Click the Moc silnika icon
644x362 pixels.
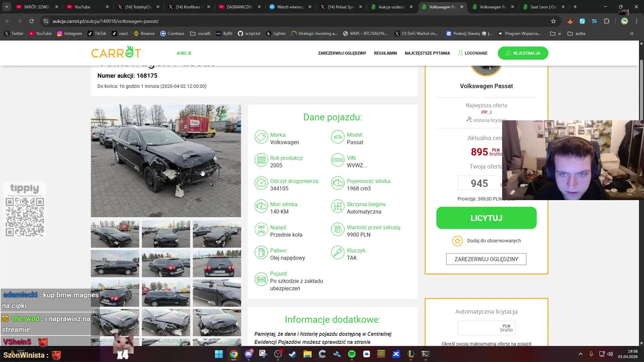pos(261,207)
